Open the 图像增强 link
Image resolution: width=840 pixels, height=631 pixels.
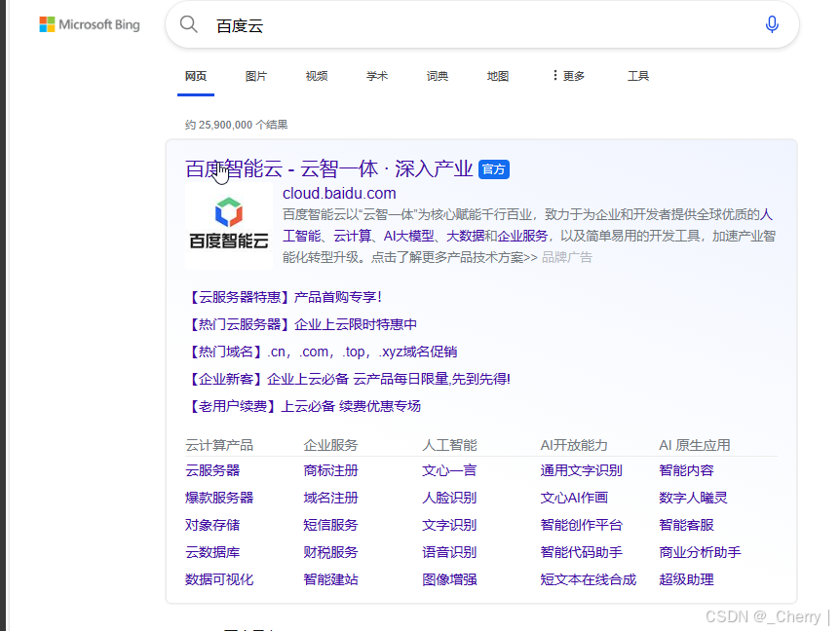[449, 579]
